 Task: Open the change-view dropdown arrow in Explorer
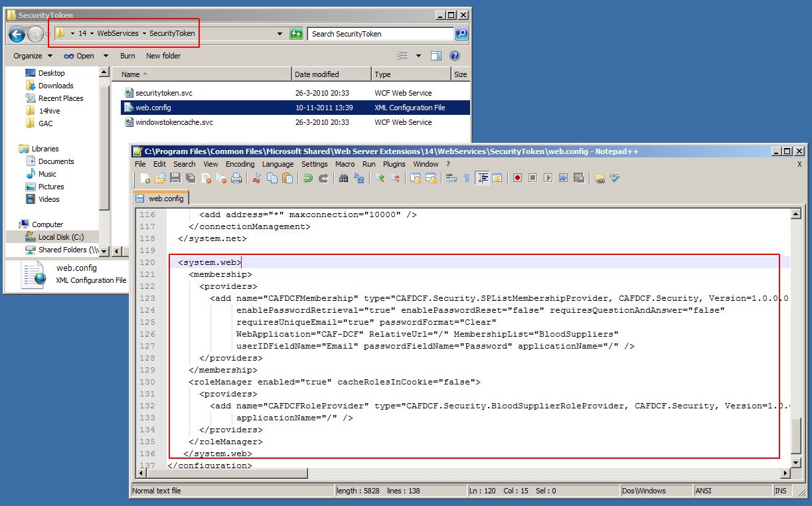tap(418, 56)
